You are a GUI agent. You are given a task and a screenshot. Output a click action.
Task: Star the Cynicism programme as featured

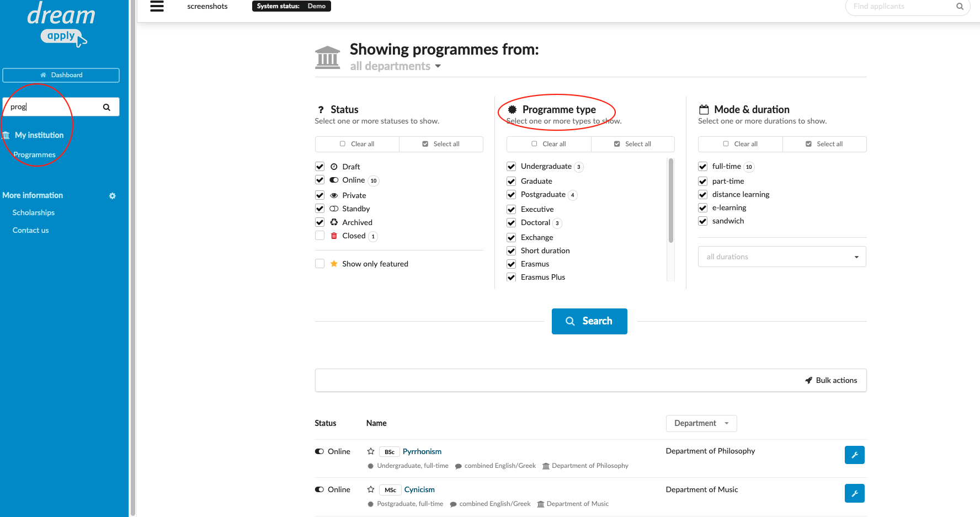pyautogui.click(x=371, y=489)
